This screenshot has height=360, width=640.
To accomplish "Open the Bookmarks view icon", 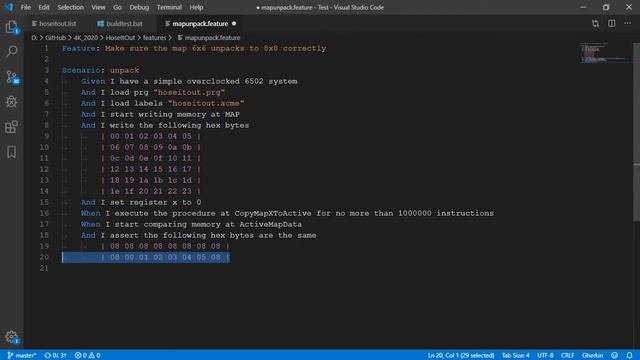I will click(11, 152).
